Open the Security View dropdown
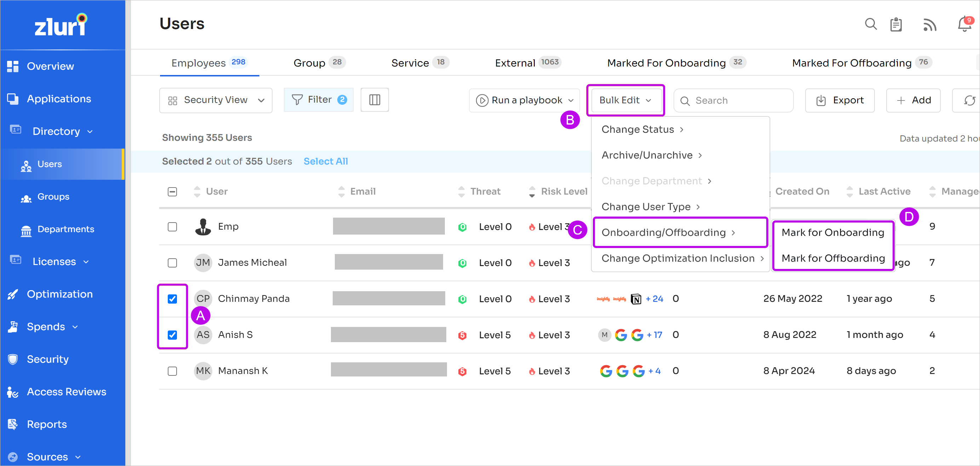 click(x=216, y=100)
